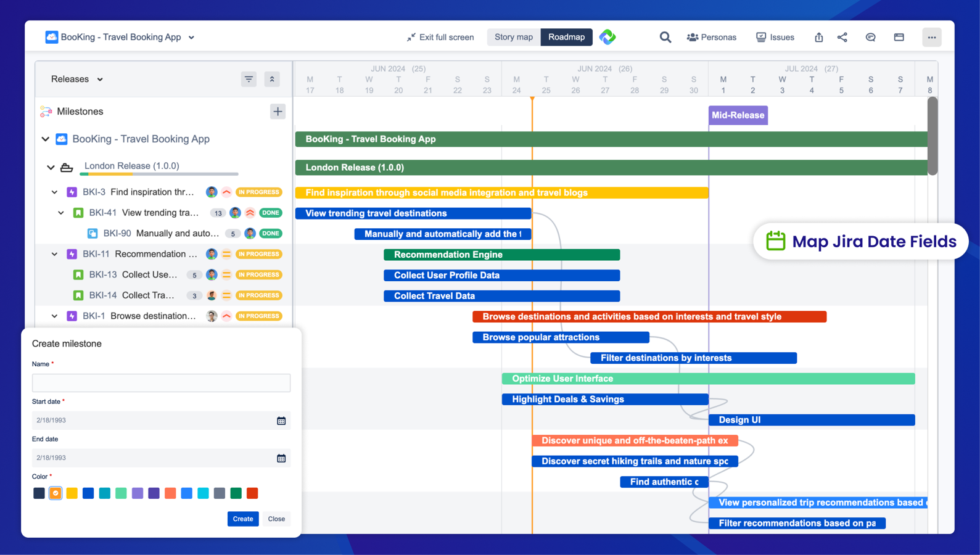Click the card layout icon
This screenshot has height=555, width=980.
tap(899, 38)
